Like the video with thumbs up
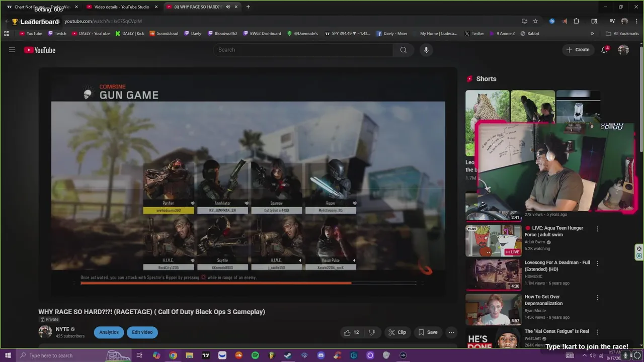This screenshot has width=644, height=362. pyautogui.click(x=351, y=332)
